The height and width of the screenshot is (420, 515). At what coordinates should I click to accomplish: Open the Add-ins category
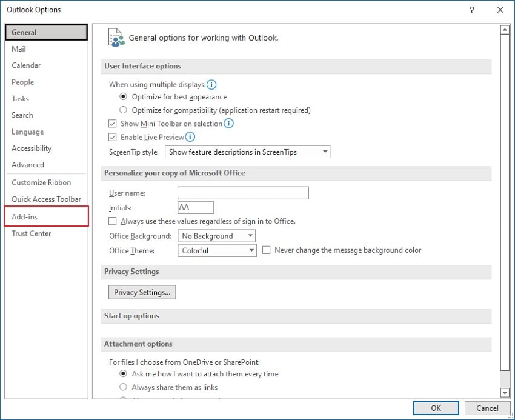46,216
